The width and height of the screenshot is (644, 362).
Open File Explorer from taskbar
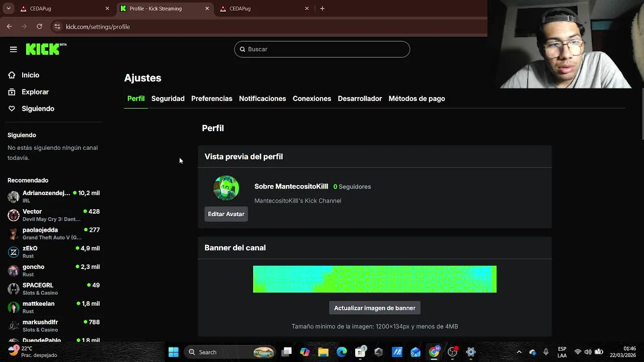[x=323, y=352]
